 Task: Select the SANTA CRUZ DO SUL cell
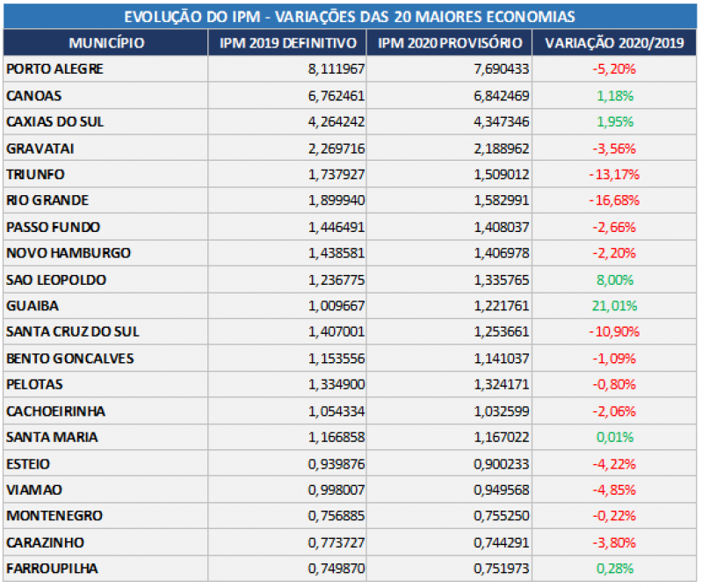coord(72,332)
